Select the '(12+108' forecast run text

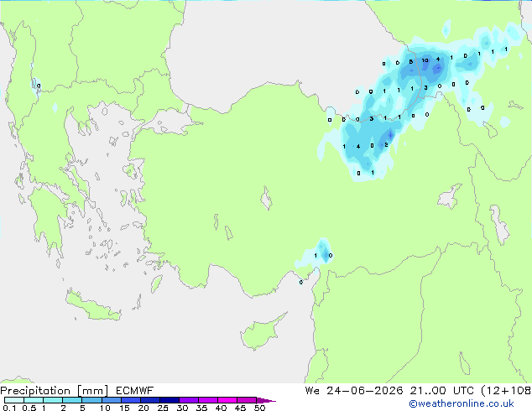click(506, 391)
